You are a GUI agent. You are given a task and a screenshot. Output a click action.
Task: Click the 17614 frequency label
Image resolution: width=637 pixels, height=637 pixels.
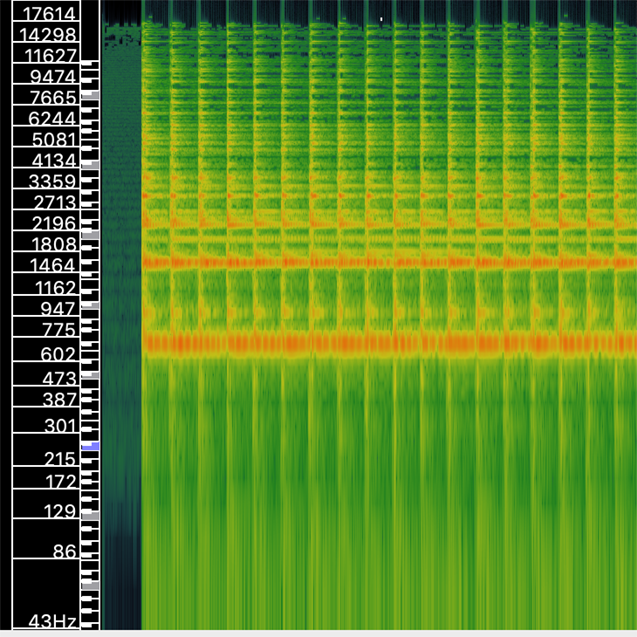[48, 13]
